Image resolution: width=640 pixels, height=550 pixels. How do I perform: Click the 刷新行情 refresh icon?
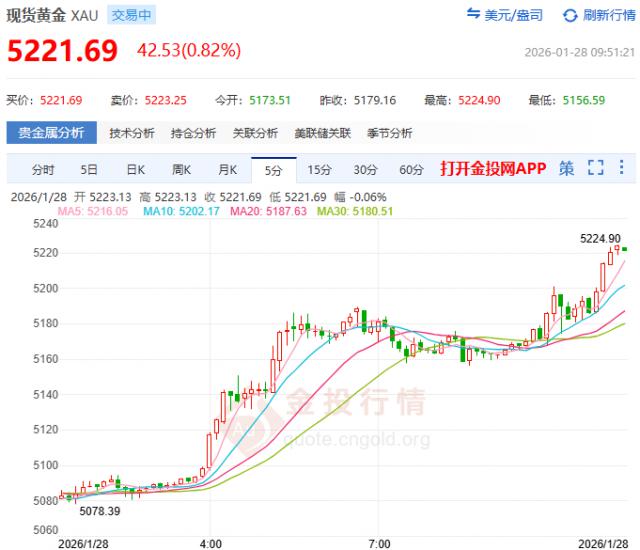point(570,16)
